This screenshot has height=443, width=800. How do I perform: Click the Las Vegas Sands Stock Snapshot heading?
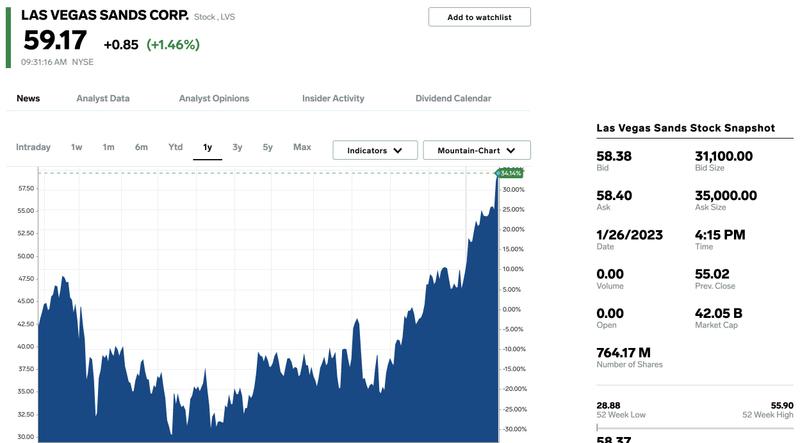click(686, 128)
